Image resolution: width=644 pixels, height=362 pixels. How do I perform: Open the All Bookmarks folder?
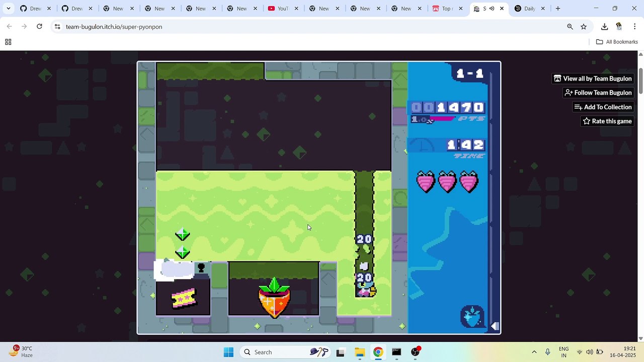pos(617,42)
